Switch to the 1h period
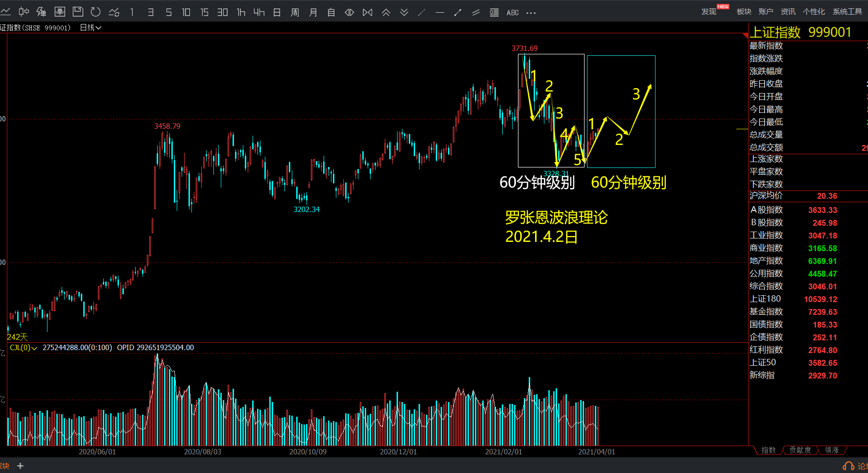868x473 pixels. pos(241,12)
